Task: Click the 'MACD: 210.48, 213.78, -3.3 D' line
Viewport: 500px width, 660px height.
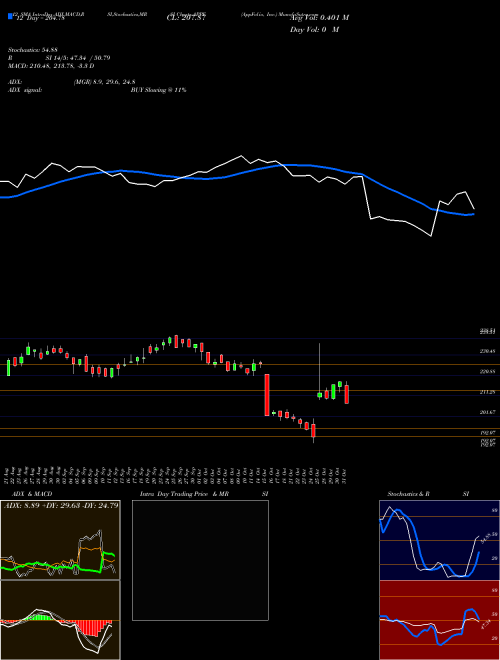Action: point(51,66)
